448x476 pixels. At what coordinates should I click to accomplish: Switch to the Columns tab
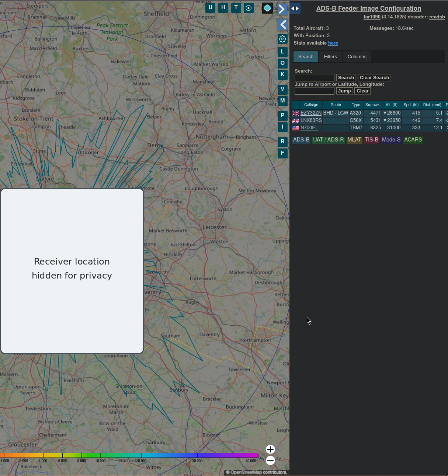click(x=357, y=57)
